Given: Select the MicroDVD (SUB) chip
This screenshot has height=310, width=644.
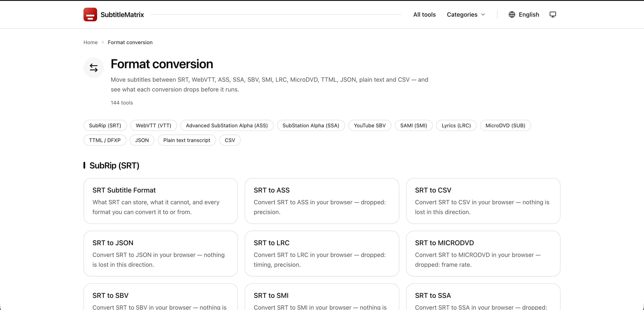Looking at the screenshot, I should click(x=505, y=125).
